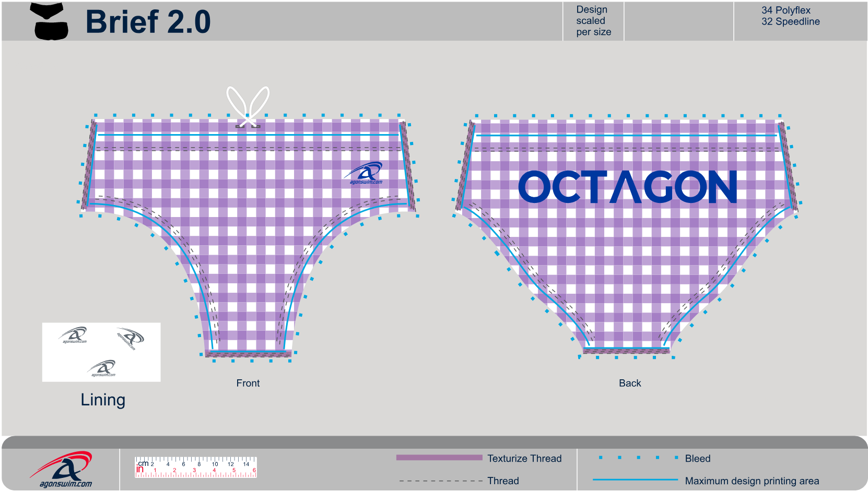Click the Lining swatch thumbnail
The width and height of the screenshot is (868, 492).
point(101,352)
